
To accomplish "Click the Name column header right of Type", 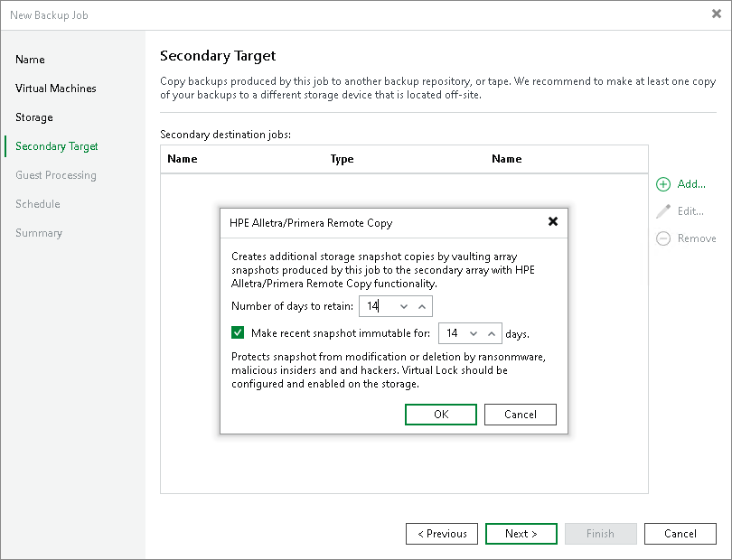I will pos(506,159).
